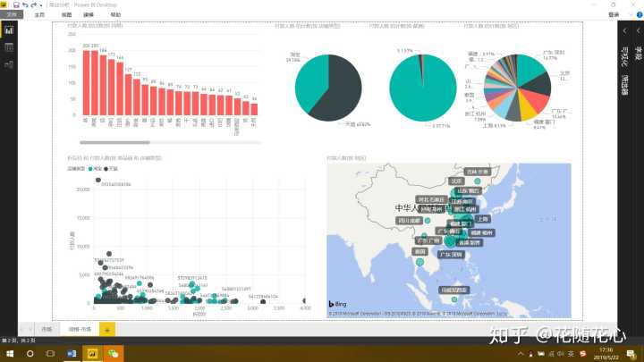Expand the Fields pane chevron
Screen dimensions: 644x362
637,29
